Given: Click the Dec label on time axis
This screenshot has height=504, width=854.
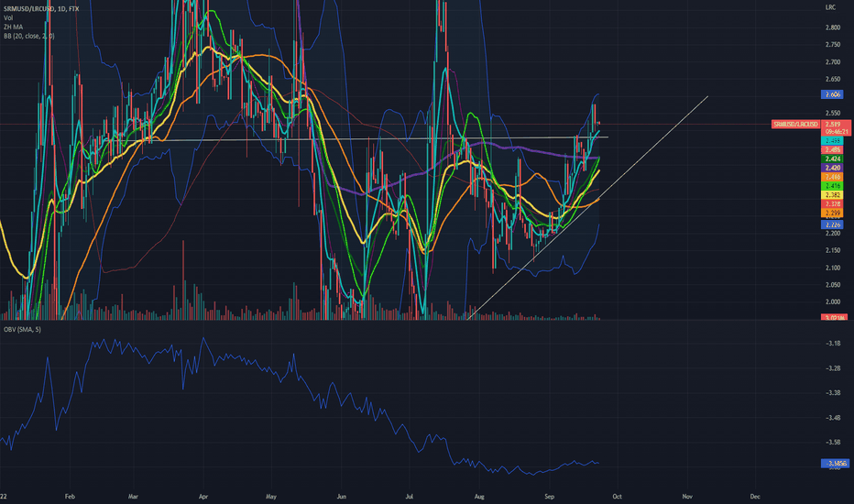Looking at the screenshot, I should click(x=755, y=497).
